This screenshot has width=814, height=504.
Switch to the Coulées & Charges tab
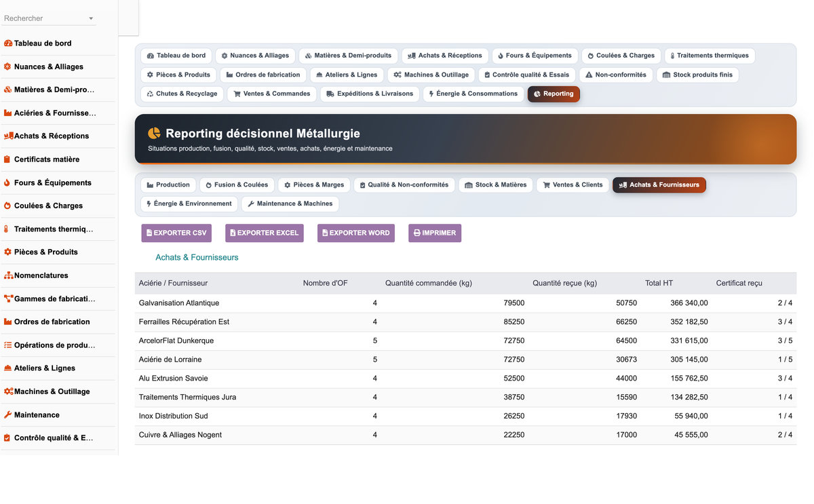(x=621, y=56)
